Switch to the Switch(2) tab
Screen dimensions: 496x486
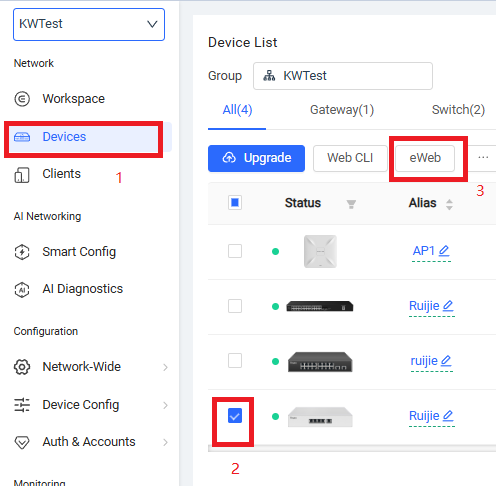point(458,110)
